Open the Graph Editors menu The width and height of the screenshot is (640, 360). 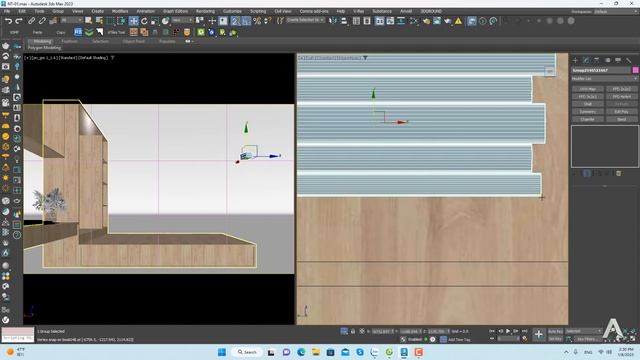(x=176, y=11)
